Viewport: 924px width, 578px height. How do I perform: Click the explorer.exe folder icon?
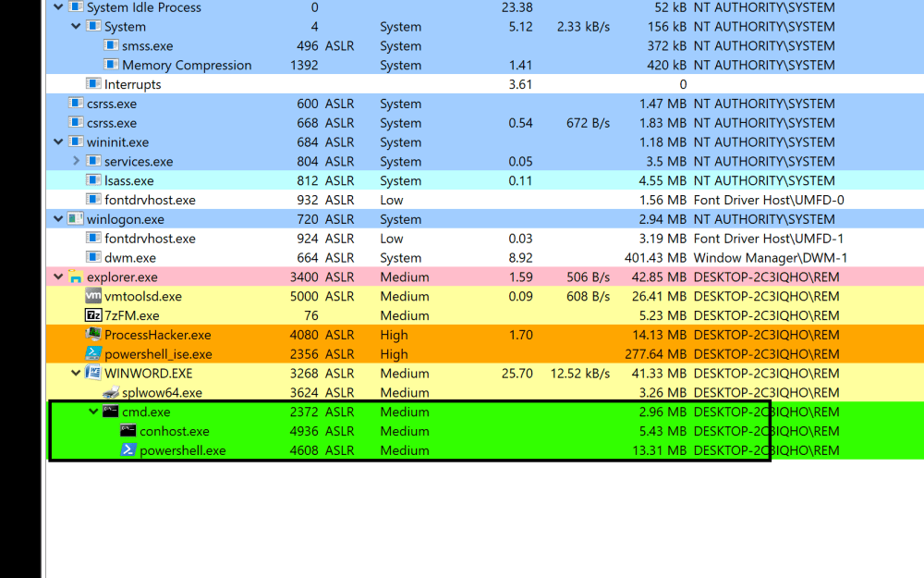(x=76, y=277)
